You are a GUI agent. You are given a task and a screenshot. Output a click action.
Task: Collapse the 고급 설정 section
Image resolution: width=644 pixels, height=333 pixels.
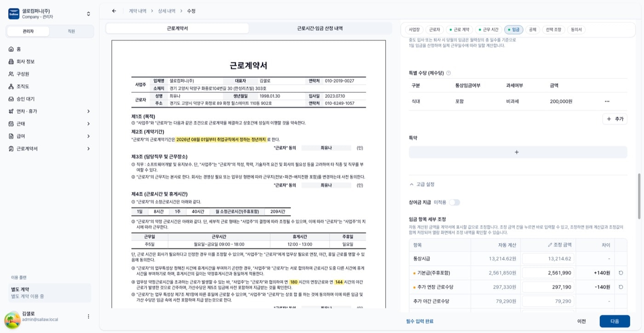pos(422,184)
